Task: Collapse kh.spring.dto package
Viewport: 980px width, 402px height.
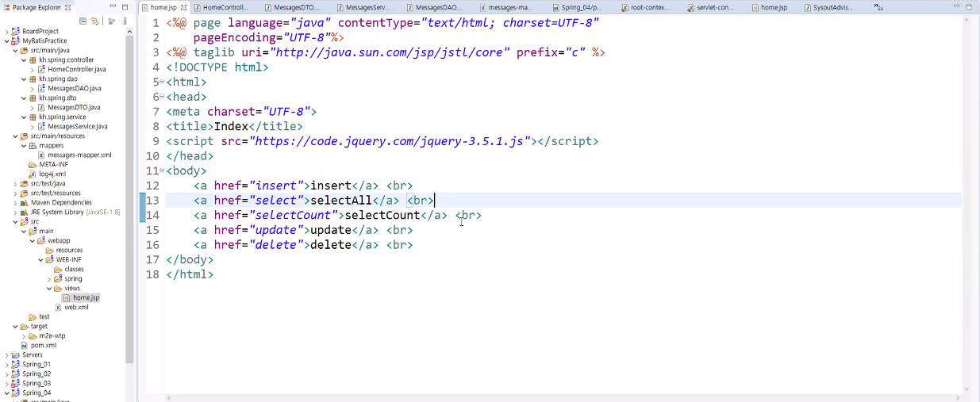Action: point(24,98)
